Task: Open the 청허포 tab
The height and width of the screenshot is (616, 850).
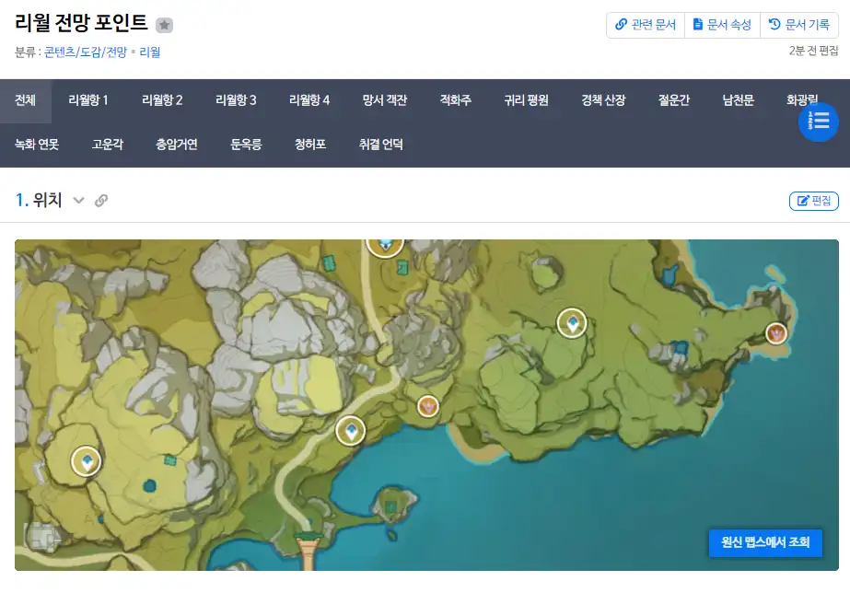Action: 310,145
